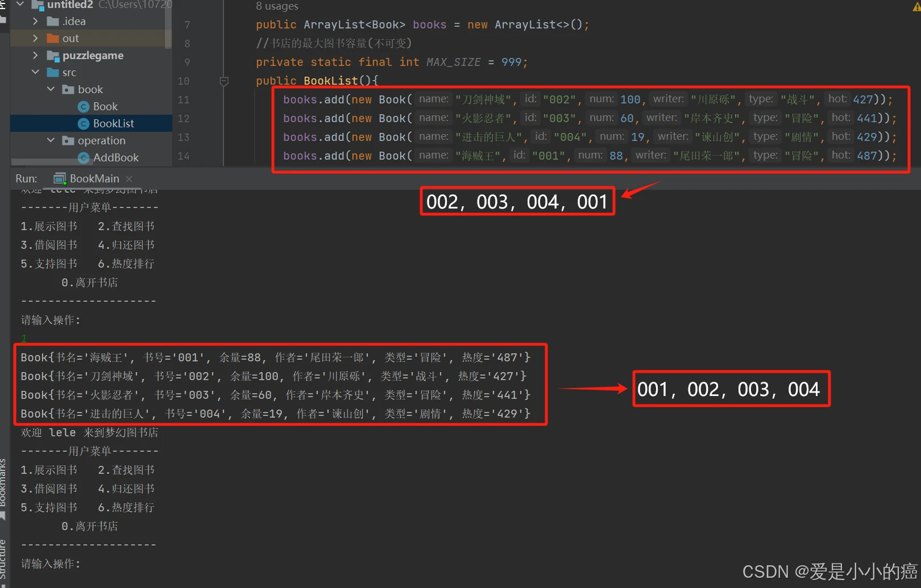Click the src source folder icon

(53, 72)
